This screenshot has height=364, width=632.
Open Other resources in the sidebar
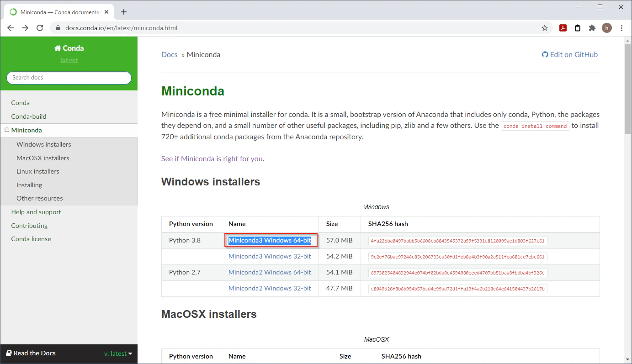coord(40,198)
